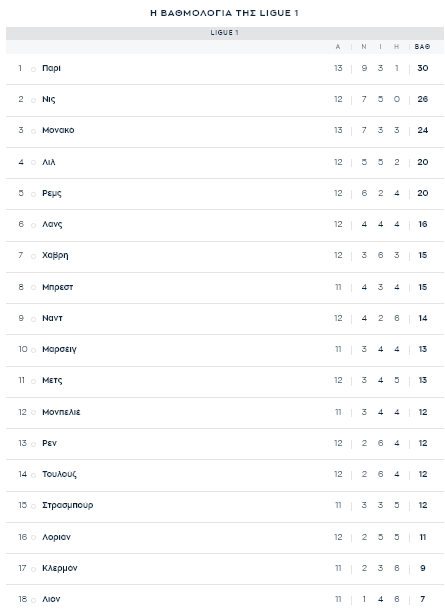Open the Μπρεστ team name

point(57,287)
